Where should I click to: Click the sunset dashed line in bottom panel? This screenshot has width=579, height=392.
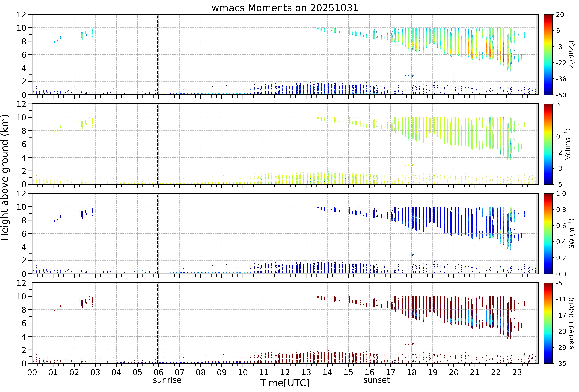point(368,323)
